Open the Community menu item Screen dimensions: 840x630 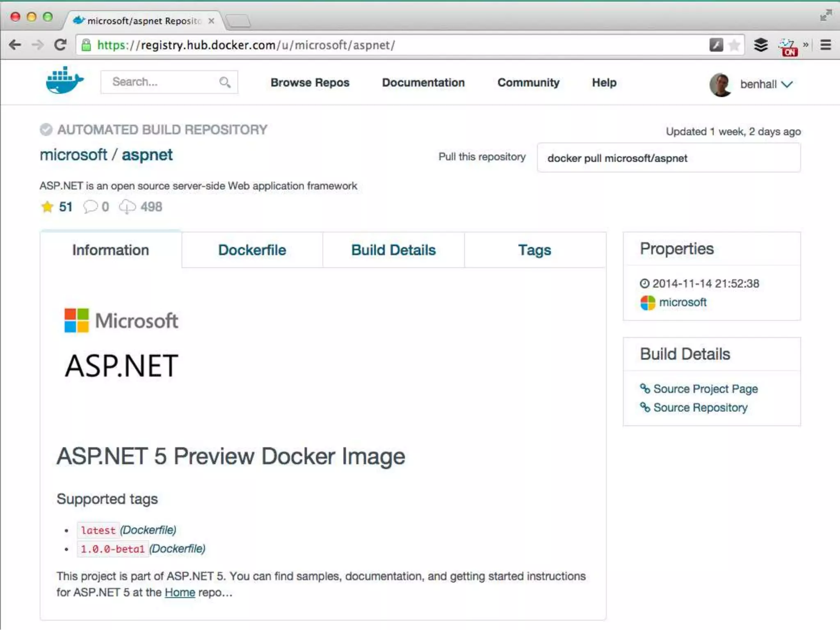point(528,82)
